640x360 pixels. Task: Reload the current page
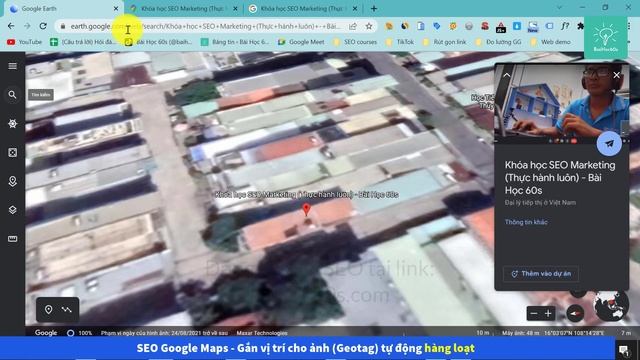pyautogui.click(x=43, y=26)
